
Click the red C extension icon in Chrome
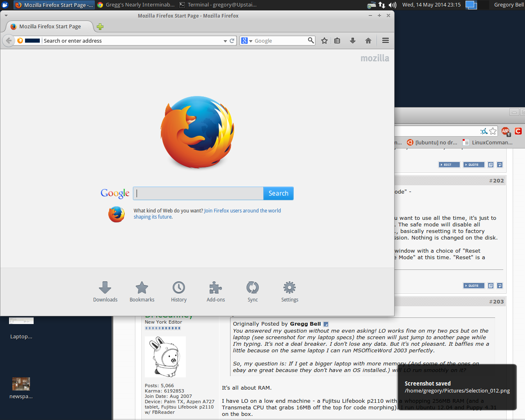[518, 131]
